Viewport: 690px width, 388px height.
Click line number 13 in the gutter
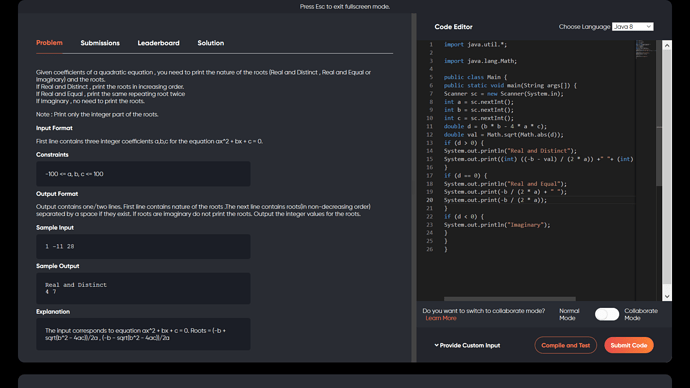429,143
